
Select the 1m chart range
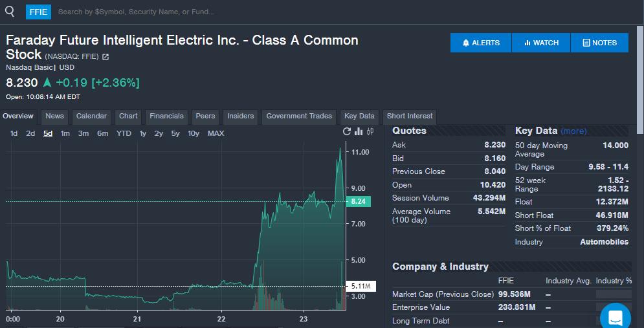click(x=65, y=133)
